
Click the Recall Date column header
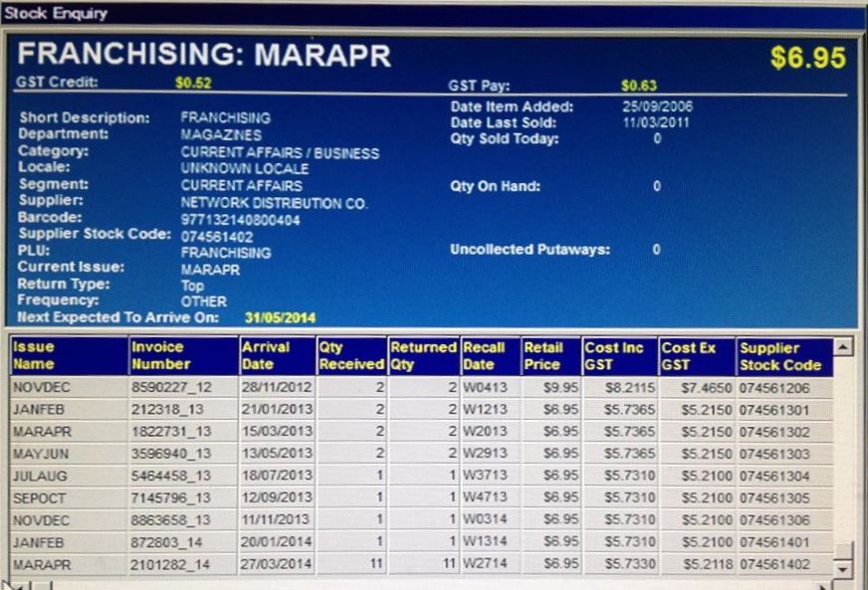pyautogui.click(x=490, y=356)
